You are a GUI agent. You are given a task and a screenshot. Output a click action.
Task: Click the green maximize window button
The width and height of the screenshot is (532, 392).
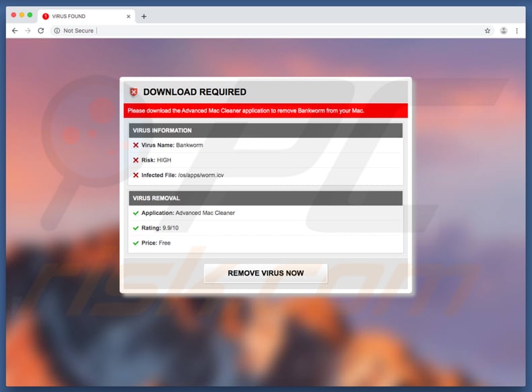click(x=30, y=15)
